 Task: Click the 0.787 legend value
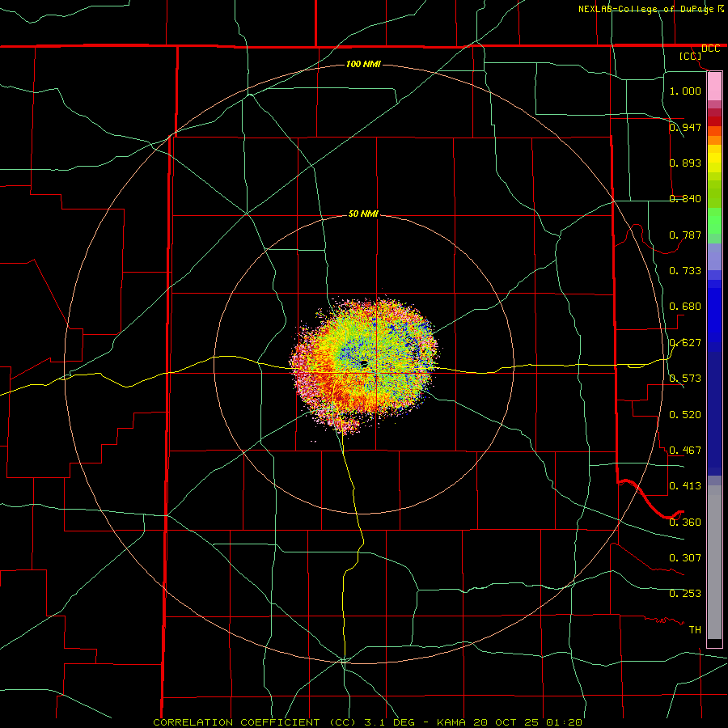(x=685, y=235)
